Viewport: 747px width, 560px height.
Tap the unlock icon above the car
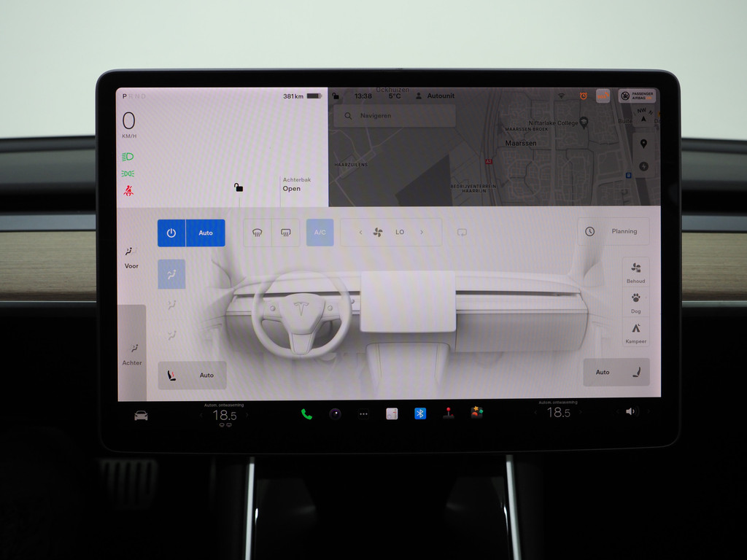(x=239, y=187)
